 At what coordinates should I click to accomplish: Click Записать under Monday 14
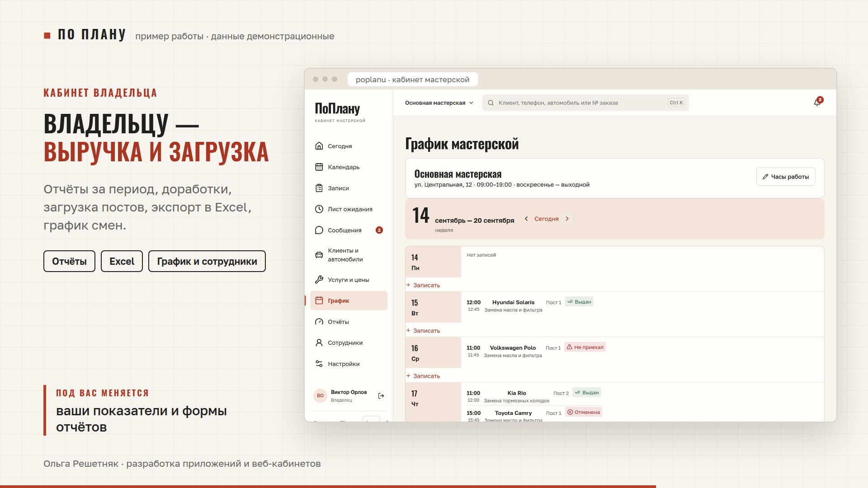tap(423, 285)
